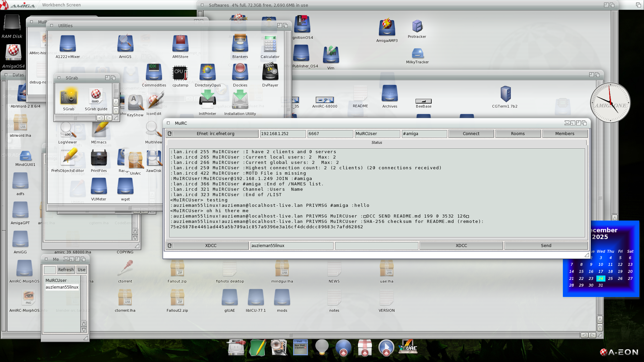Viewport: 644px width, 362px height.
Task: Click the Send button in MuIRC
Action: (x=546, y=246)
